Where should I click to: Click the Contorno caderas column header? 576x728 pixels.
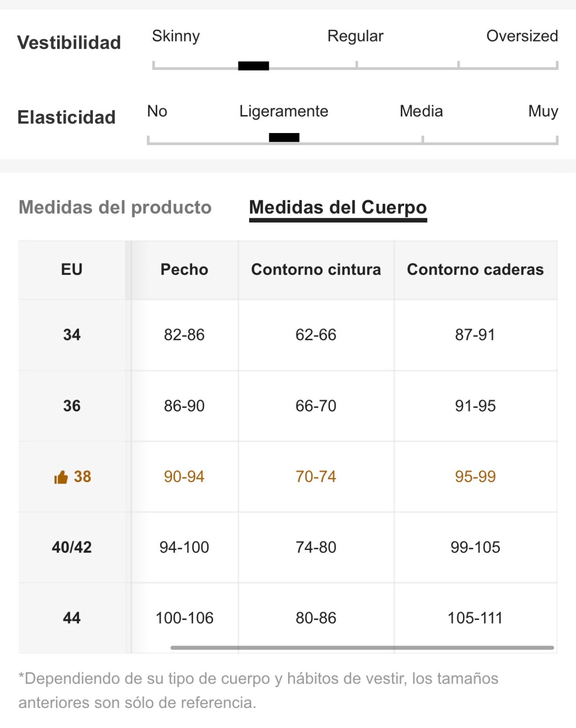(x=476, y=270)
